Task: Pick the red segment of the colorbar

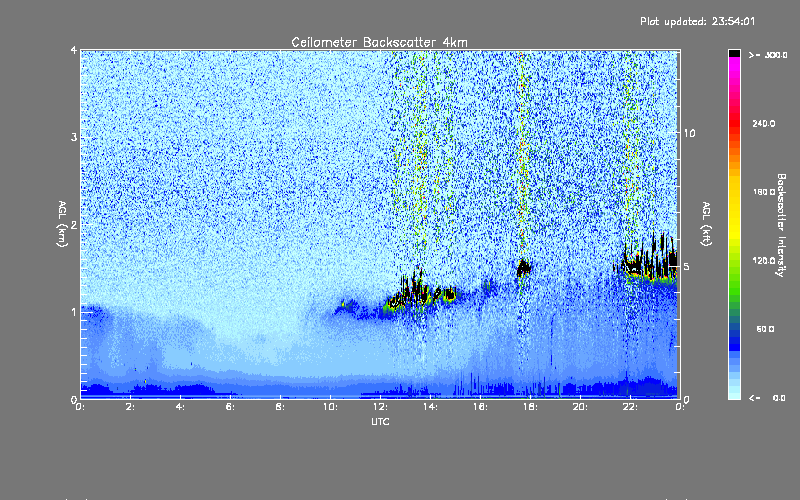Action: (x=734, y=125)
